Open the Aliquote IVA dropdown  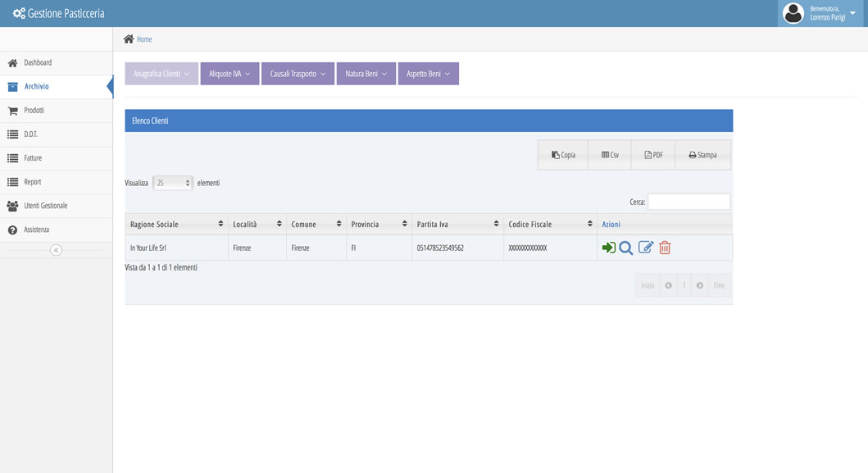(x=229, y=74)
